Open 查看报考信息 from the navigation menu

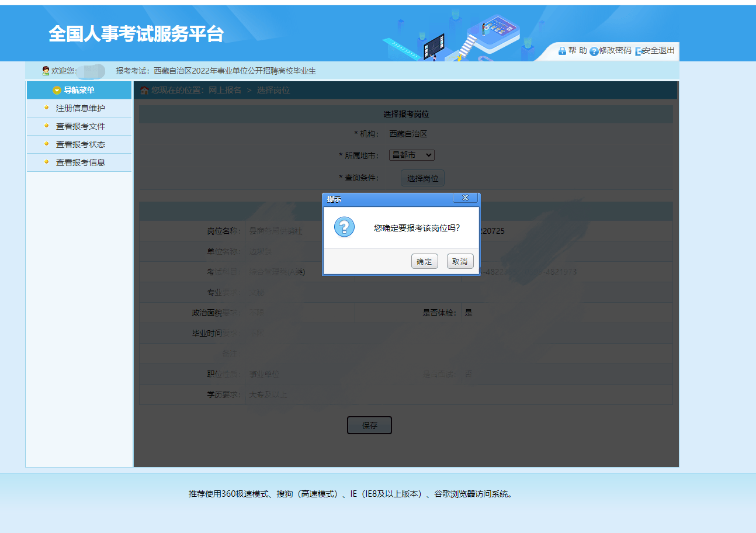pyautogui.click(x=81, y=162)
